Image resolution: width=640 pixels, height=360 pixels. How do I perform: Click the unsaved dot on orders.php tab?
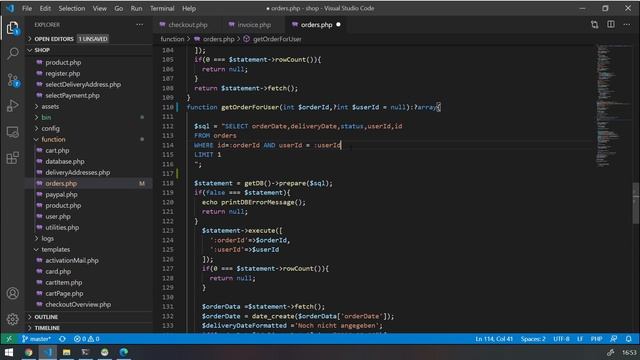click(338, 25)
